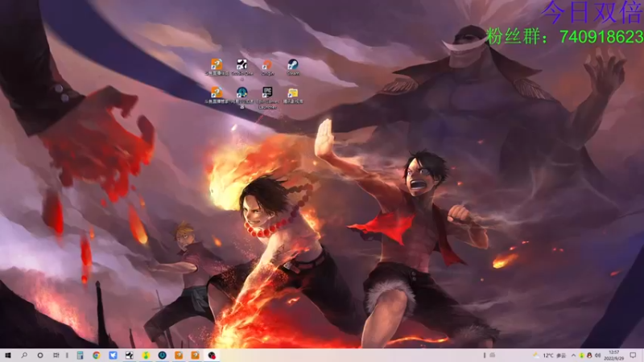The image size is (644, 362).
Task: Open the clock showing 12:57
Action: [614, 356]
